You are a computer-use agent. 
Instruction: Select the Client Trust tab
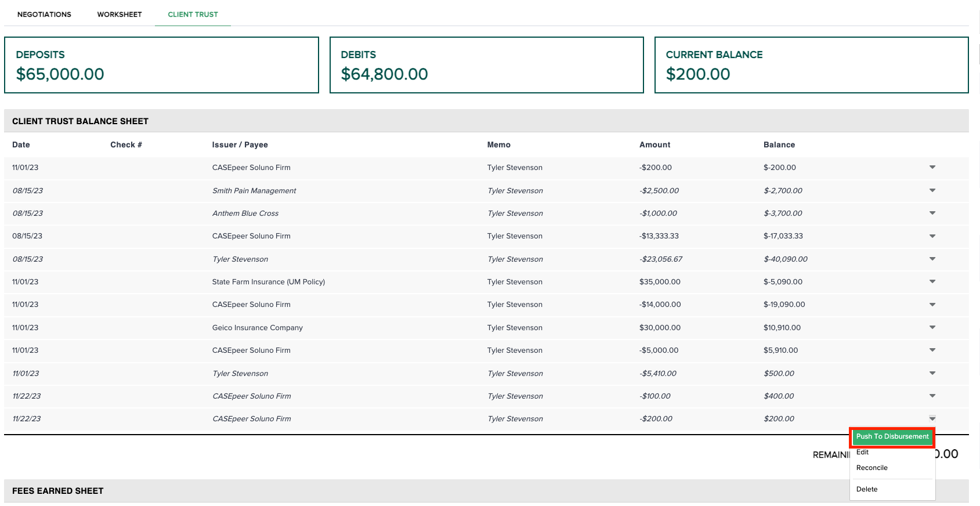click(x=193, y=15)
